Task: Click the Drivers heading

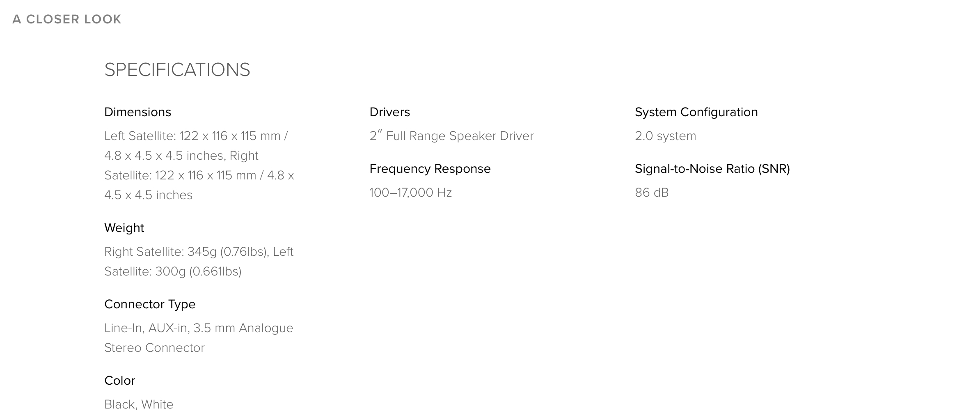Action: pyautogui.click(x=389, y=112)
